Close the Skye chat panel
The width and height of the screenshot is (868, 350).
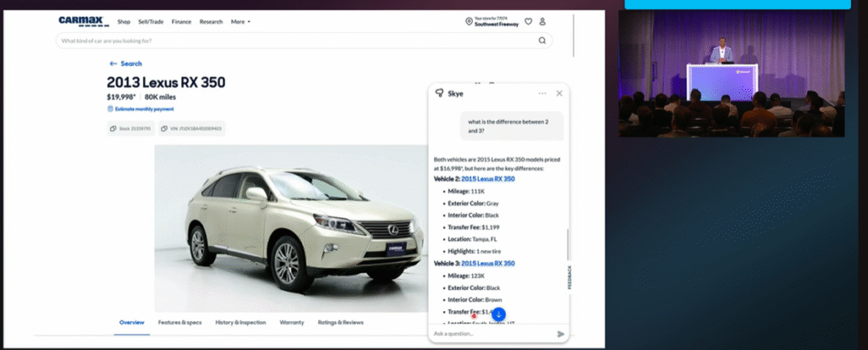point(559,93)
